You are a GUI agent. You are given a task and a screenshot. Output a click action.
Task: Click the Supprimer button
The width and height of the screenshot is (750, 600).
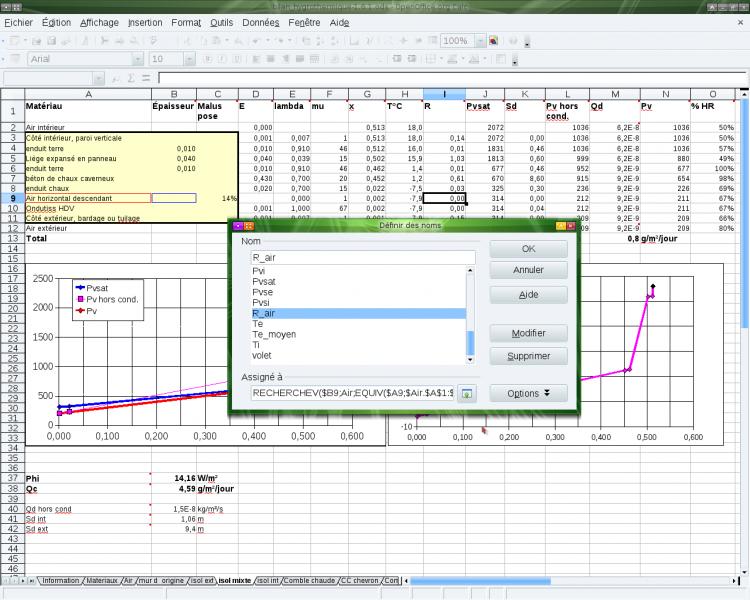529,356
